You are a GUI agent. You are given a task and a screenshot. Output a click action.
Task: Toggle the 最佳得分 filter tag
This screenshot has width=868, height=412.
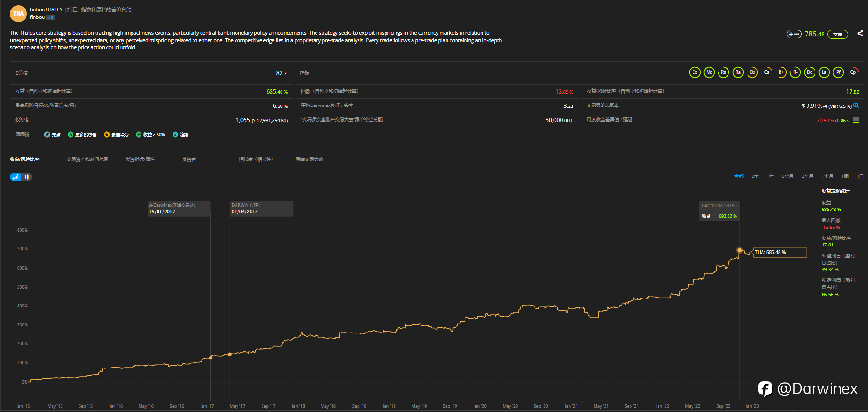tap(116, 135)
